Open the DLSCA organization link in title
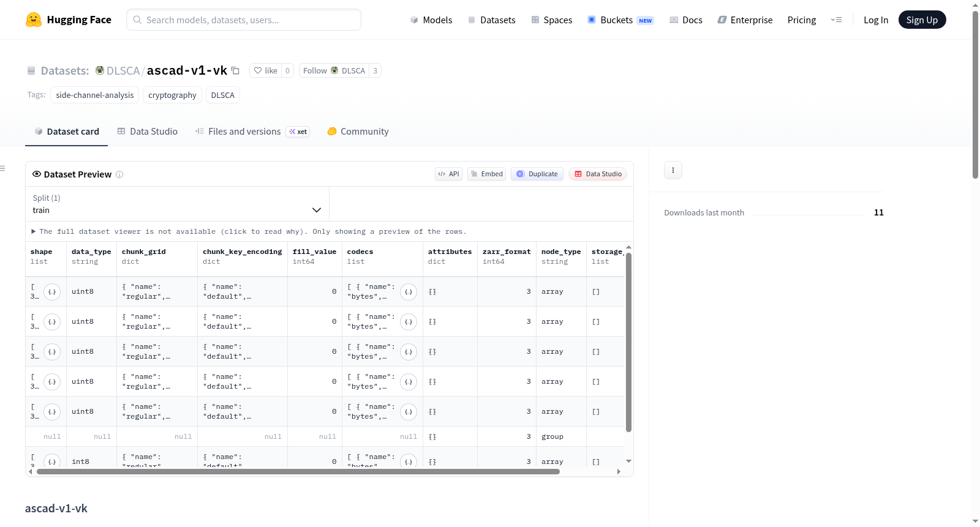 coord(123,70)
